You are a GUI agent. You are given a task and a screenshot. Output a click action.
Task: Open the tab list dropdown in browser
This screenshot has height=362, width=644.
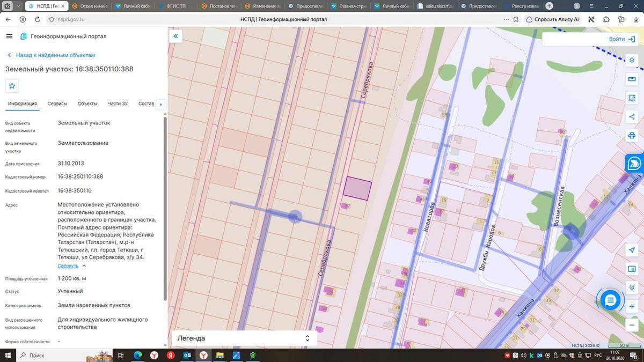pyautogui.click(x=18, y=6)
